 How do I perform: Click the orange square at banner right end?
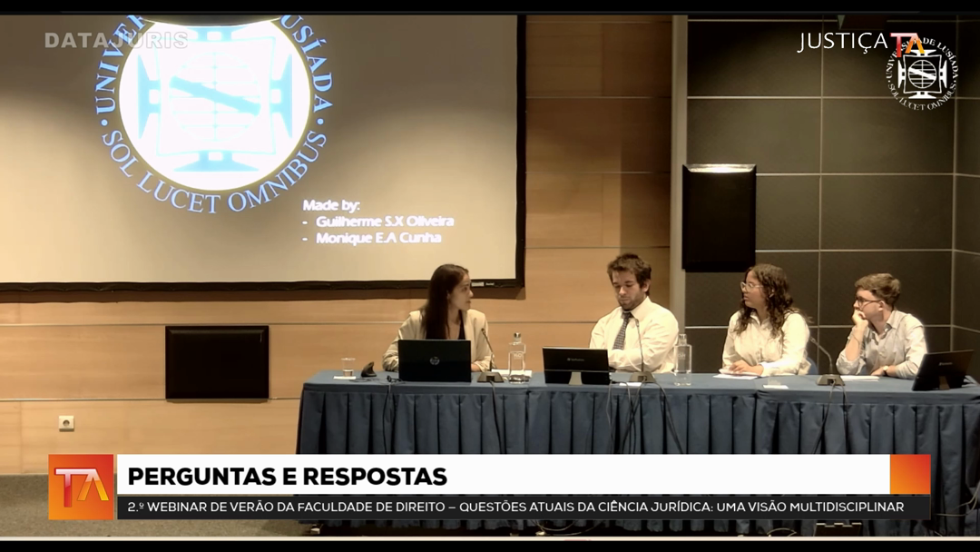(910, 475)
